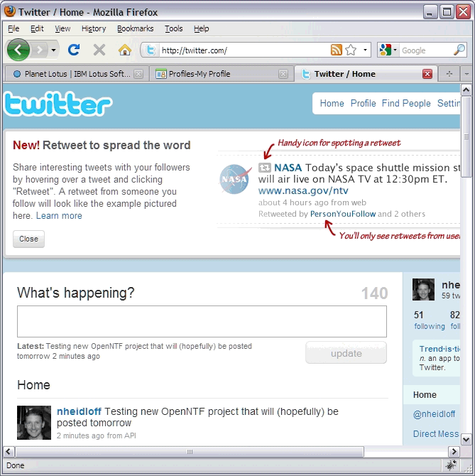Screen dimensions: 475x476
Task: Click nheidloff avatar in the Home timeline
Action: click(34, 423)
